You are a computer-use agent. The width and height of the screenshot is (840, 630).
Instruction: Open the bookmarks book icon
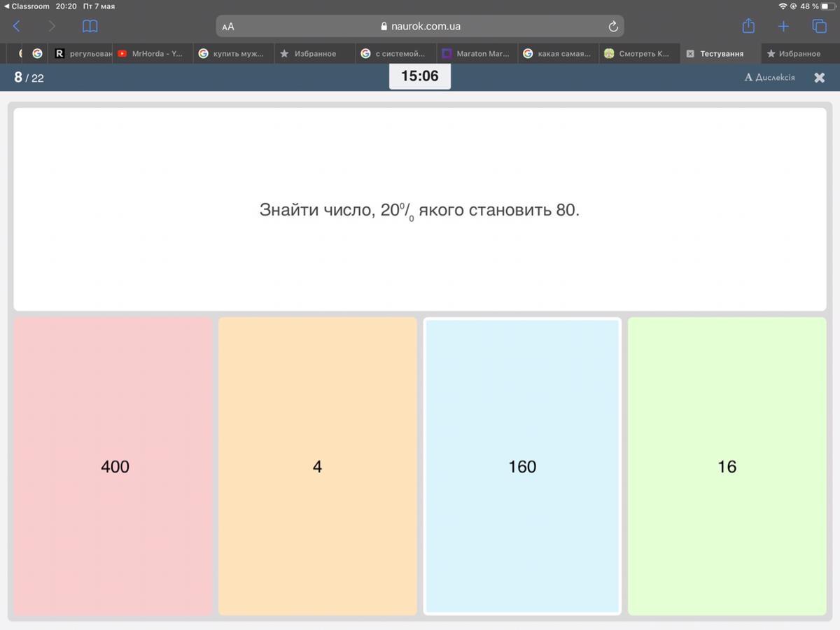click(90, 27)
